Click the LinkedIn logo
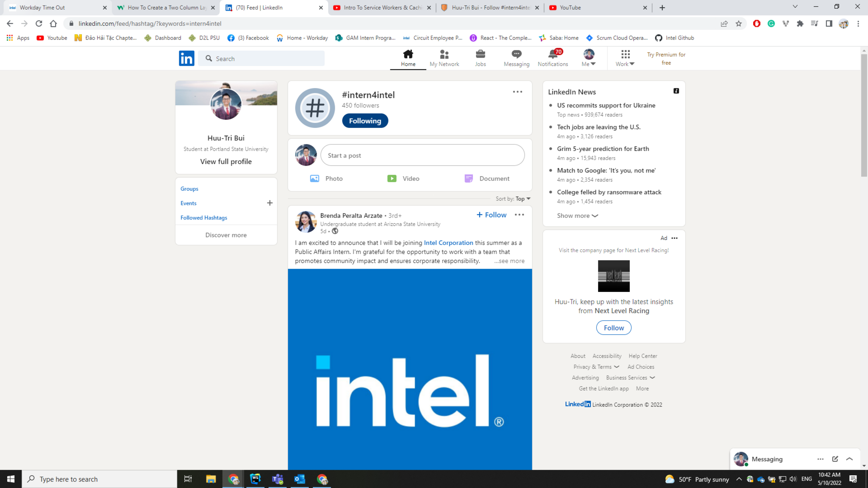This screenshot has height=488, width=868. tap(186, 58)
